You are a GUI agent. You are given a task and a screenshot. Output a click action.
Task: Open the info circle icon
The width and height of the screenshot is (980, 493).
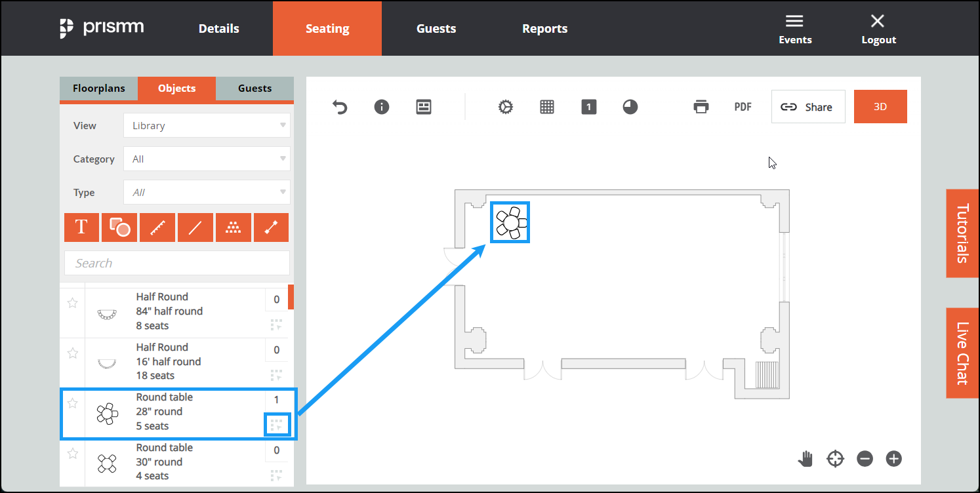pos(382,107)
